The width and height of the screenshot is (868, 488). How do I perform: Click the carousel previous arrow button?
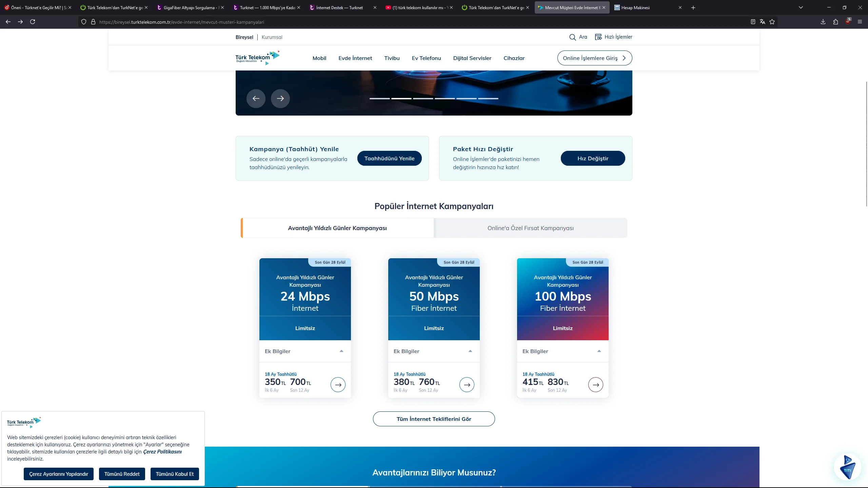pos(256,98)
